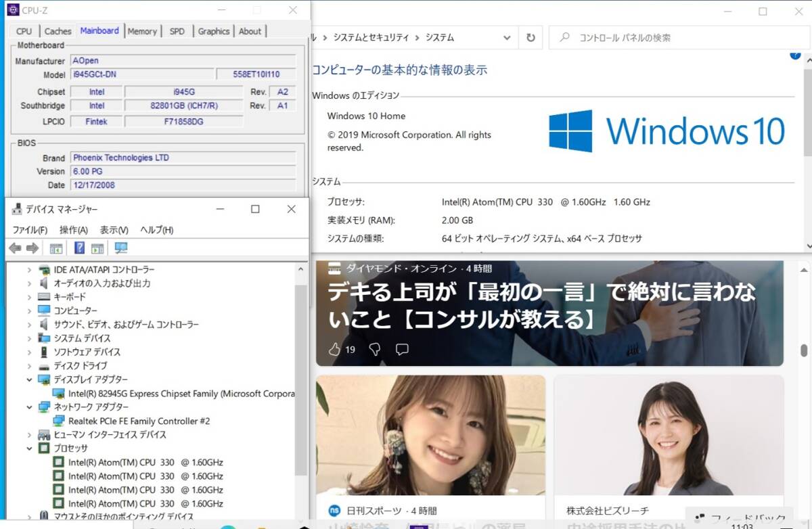
Task: Click the ダイヤモンド・オンライン source logo icon
Action: [334, 269]
